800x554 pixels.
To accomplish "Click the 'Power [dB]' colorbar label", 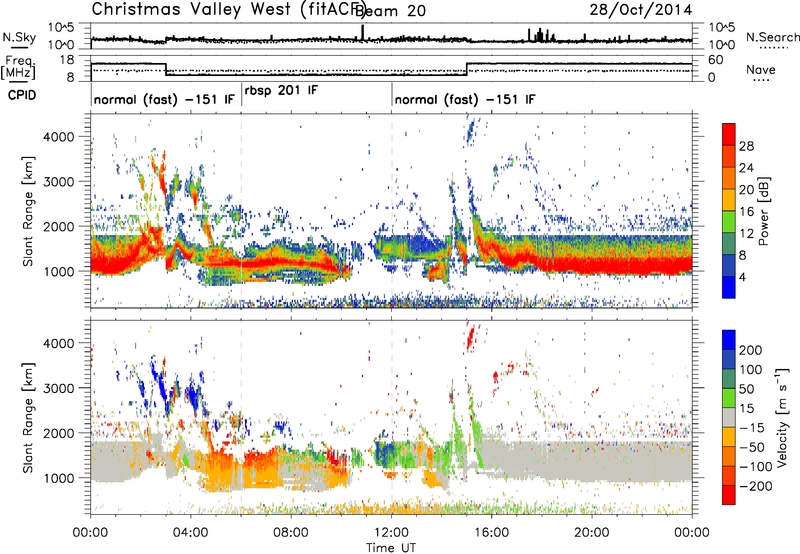I will 763,211.
